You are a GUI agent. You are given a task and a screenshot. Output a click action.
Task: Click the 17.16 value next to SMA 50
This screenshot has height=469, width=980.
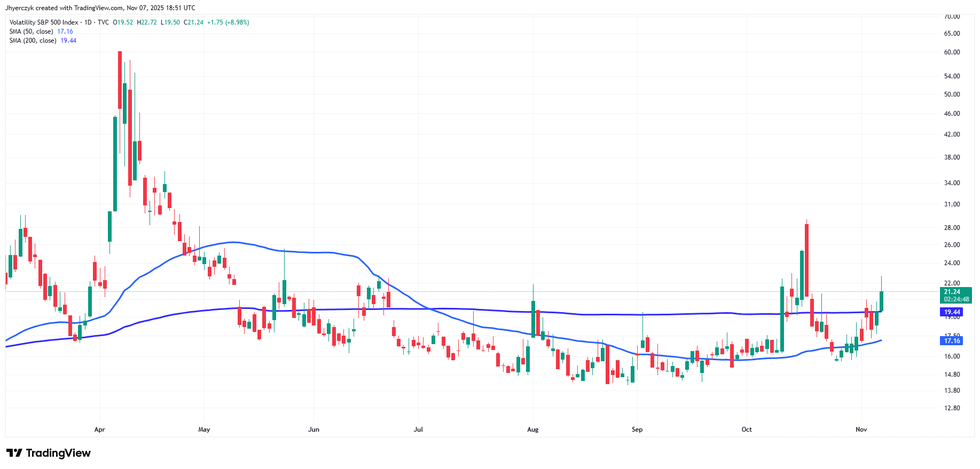pyautogui.click(x=65, y=31)
